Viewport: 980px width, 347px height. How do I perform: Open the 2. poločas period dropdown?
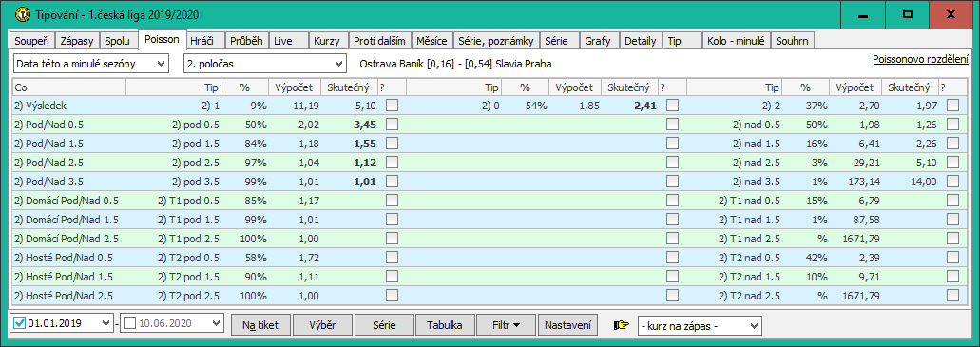pos(264,63)
